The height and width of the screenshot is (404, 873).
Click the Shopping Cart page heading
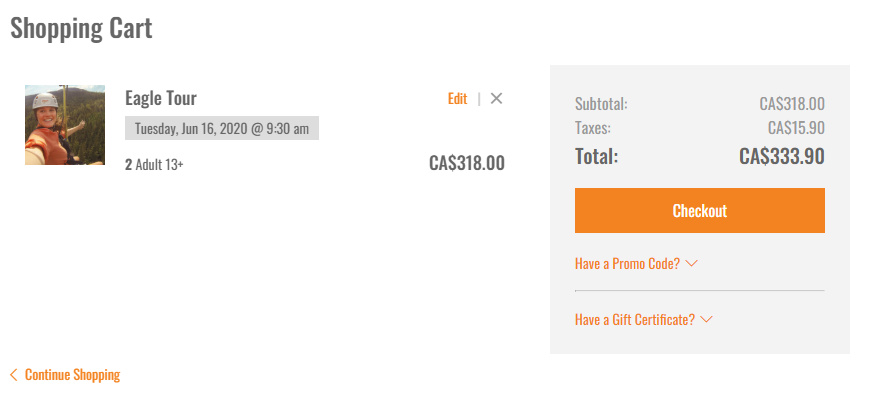click(81, 28)
